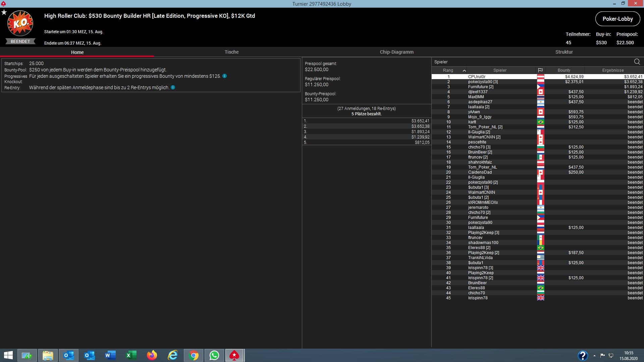Viewport: 644px width, 362px height.
Task: Open PokerStars from the taskbar
Action: tap(234, 355)
